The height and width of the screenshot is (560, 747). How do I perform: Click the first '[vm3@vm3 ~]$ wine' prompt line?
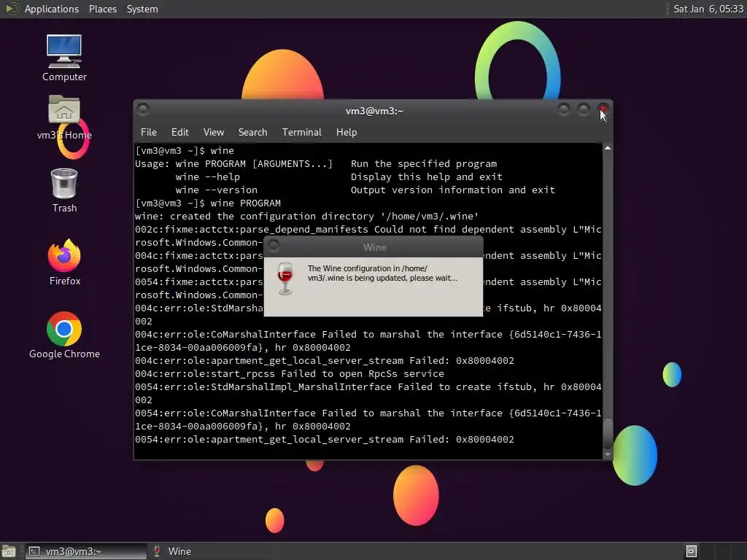[185, 150]
